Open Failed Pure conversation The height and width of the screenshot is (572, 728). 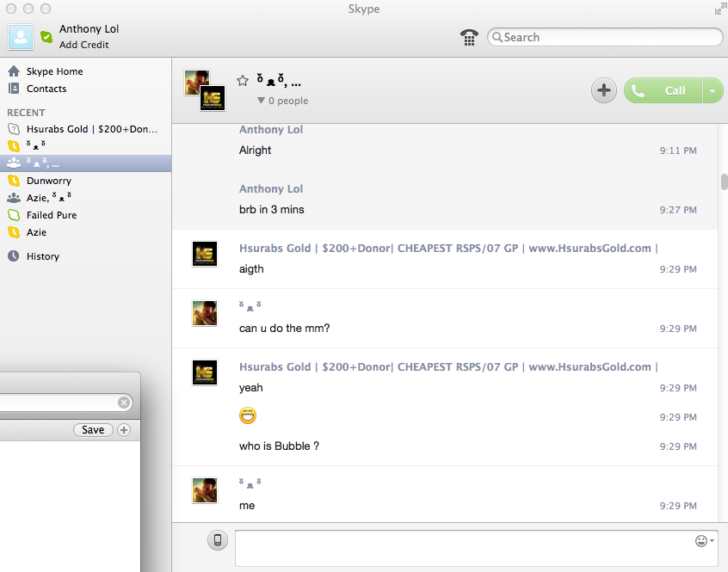coord(85,215)
